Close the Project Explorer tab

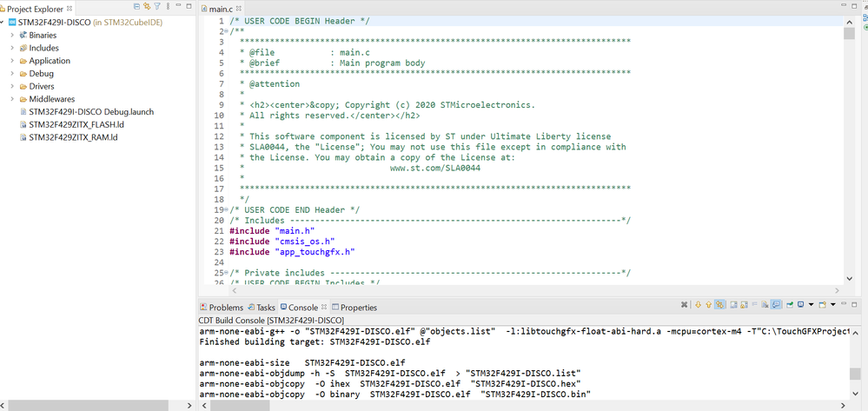click(x=70, y=9)
